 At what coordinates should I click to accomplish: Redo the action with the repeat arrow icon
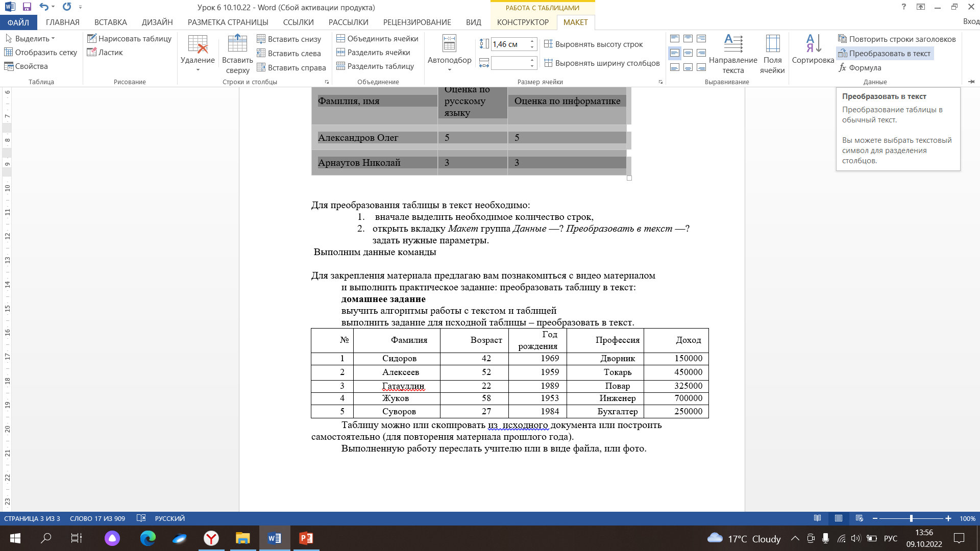pyautogui.click(x=67, y=7)
